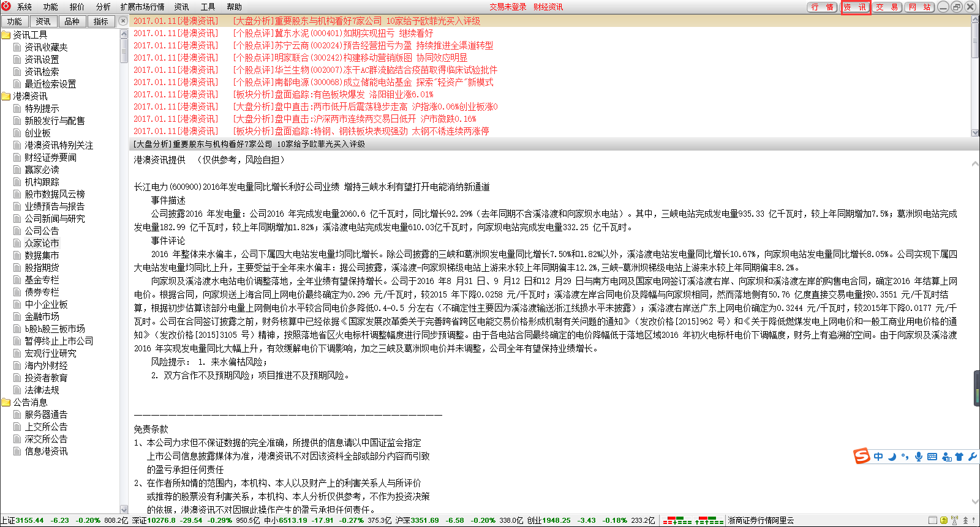Screen dimensions: 980x527
Task: Open the 系统 menu
Action: click(x=24, y=7)
